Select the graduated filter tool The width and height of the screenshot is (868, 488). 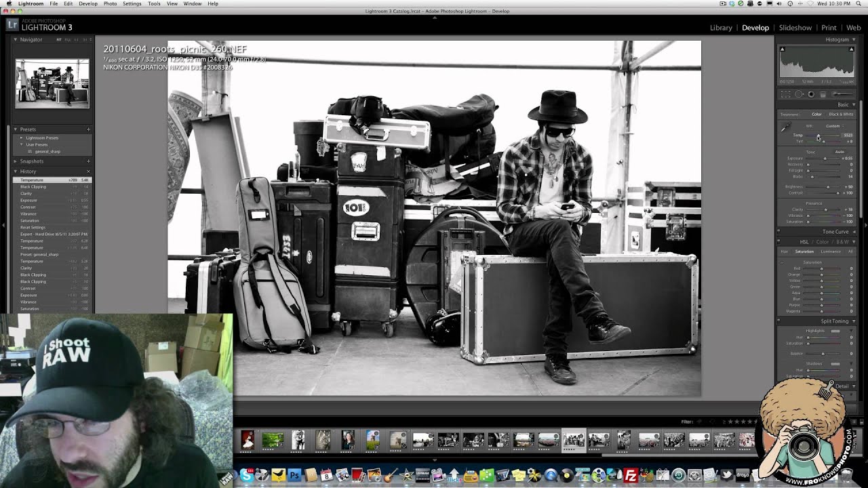(823, 94)
